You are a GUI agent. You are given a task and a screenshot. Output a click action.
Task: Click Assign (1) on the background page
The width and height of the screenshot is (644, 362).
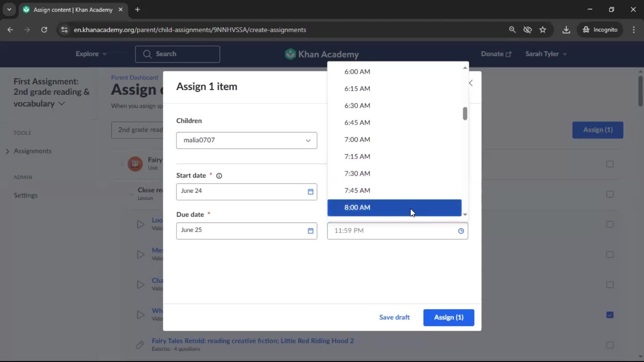(598, 130)
